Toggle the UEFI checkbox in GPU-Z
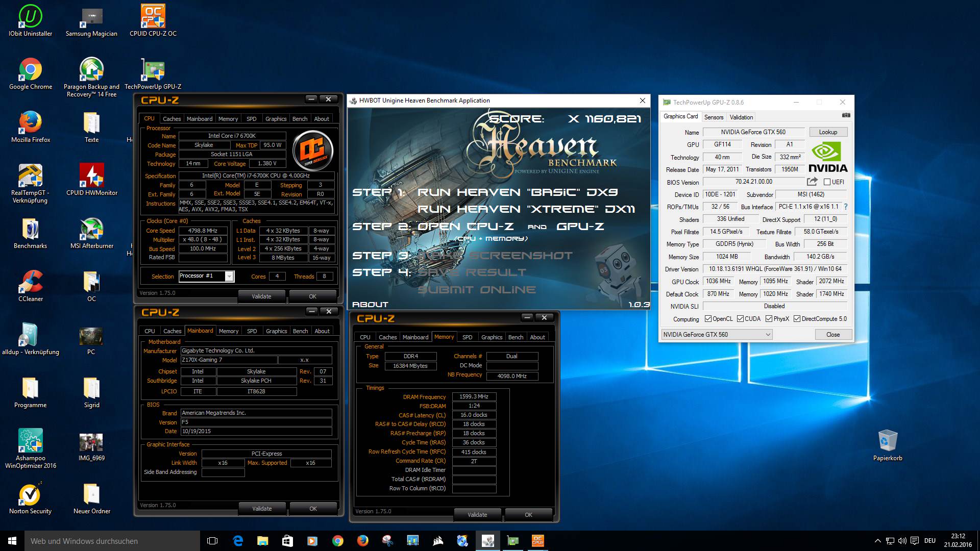This screenshot has height=551, width=980. (827, 182)
